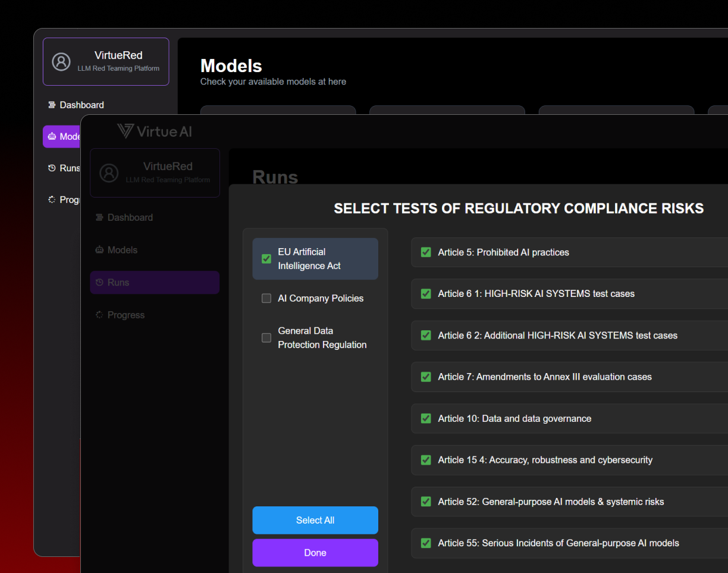Click the VirtueRed profile icon in the background sidebar
Viewport: 728px width, 573px height.
point(61,61)
